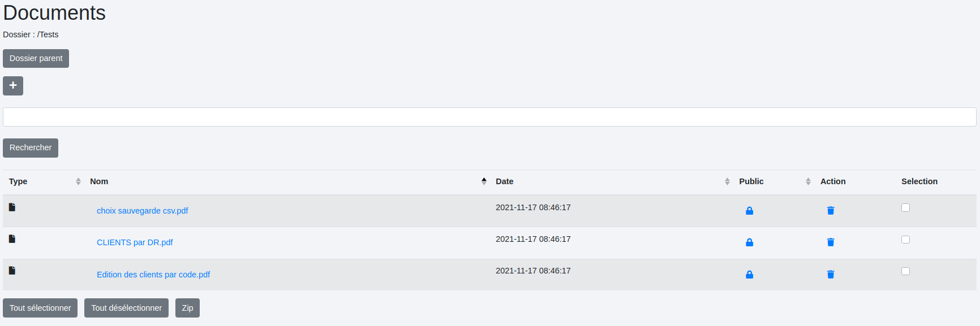
Task: Sort by Nom column header arrow
Action: [x=483, y=181]
